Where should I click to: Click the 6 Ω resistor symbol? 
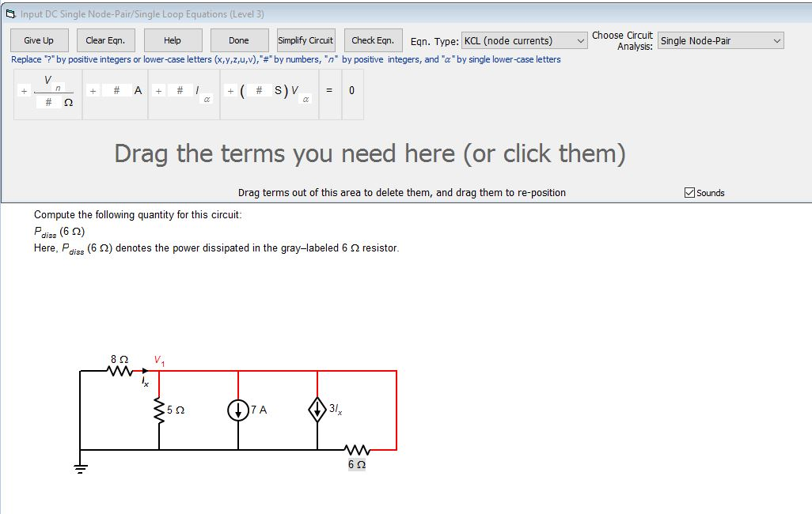(x=356, y=450)
